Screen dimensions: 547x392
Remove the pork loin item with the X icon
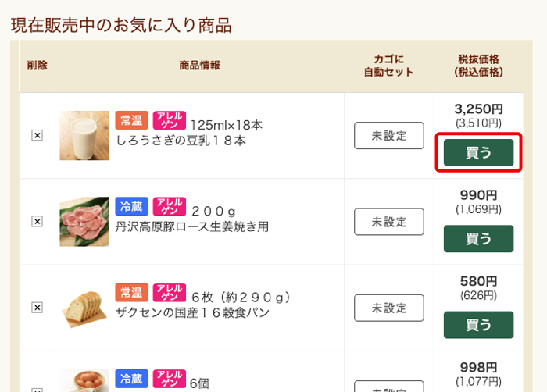tap(37, 222)
